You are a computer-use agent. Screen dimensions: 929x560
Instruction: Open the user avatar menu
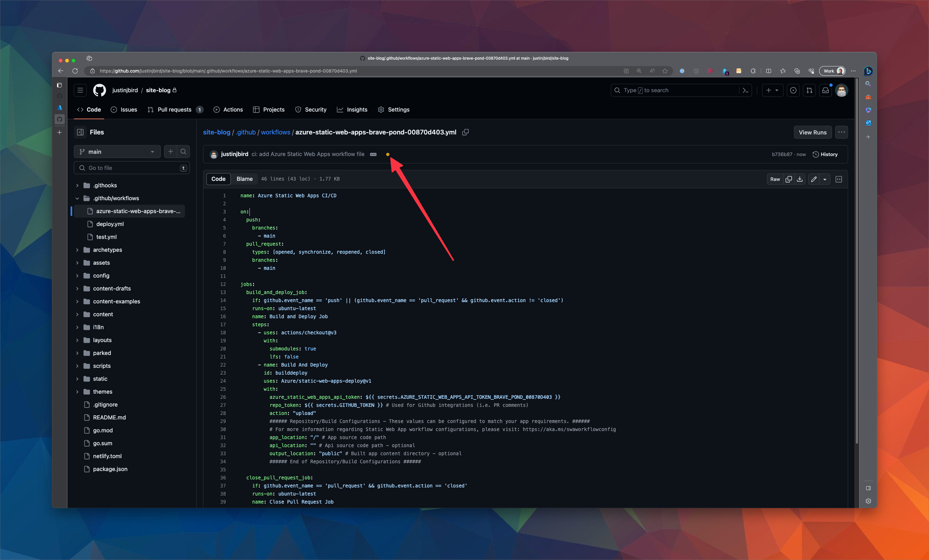click(x=841, y=90)
